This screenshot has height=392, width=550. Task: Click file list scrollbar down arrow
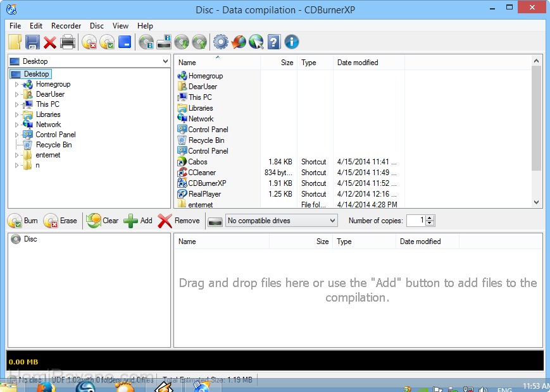[536, 202]
